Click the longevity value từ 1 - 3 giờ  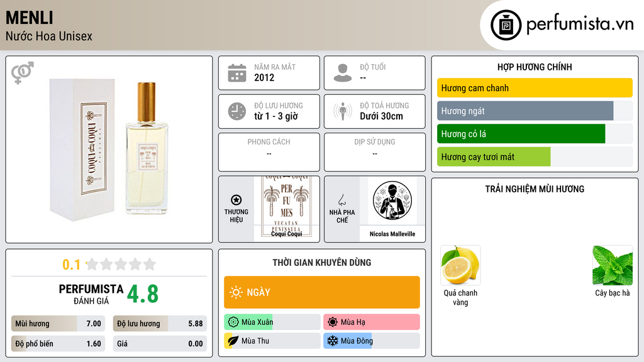276,116
